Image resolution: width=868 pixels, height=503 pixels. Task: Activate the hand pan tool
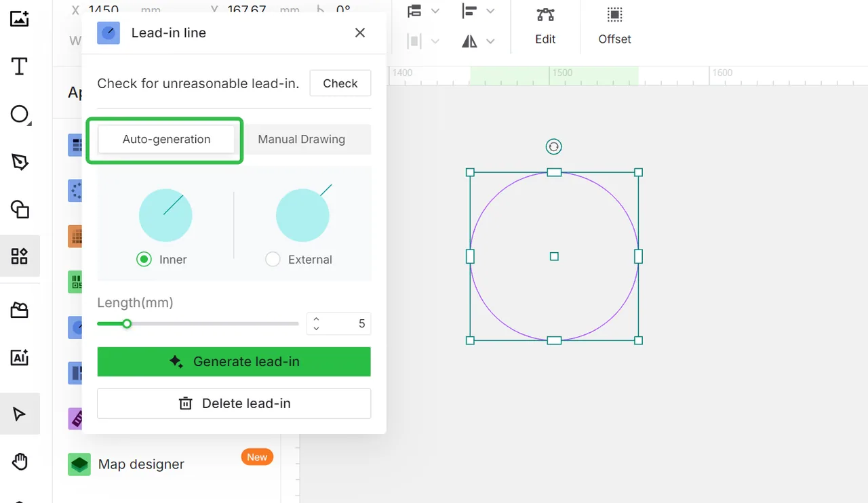[20, 462]
